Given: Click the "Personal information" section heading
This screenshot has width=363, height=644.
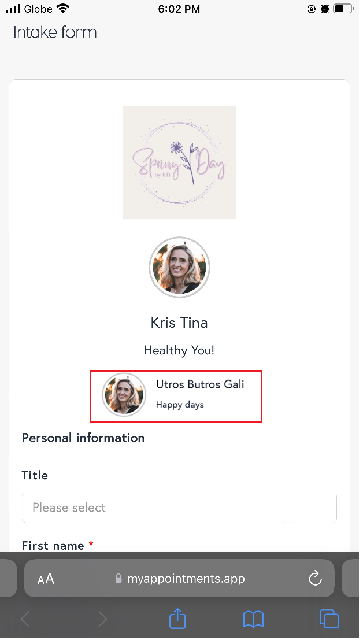Looking at the screenshot, I should (x=83, y=438).
